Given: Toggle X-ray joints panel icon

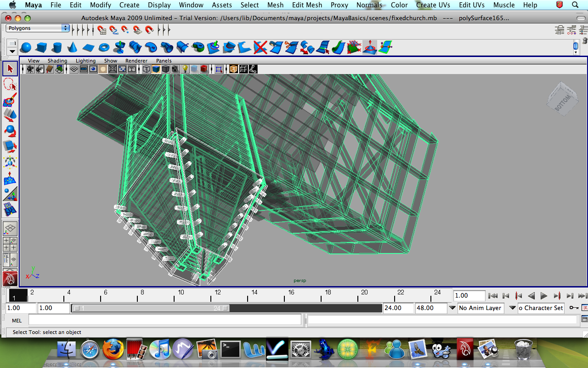Looking at the screenshot, I should [253, 69].
